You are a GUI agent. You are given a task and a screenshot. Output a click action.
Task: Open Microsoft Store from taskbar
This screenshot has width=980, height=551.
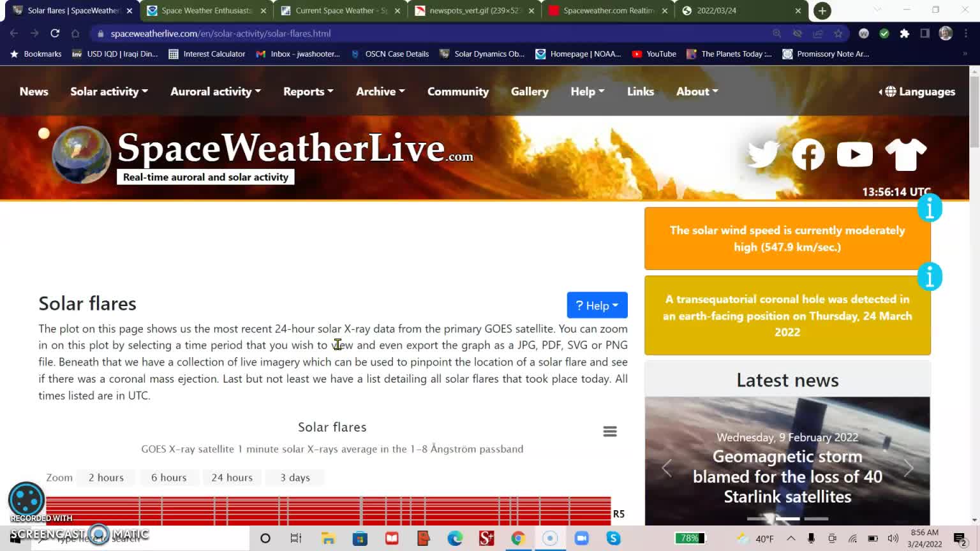(x=360, y=538)
